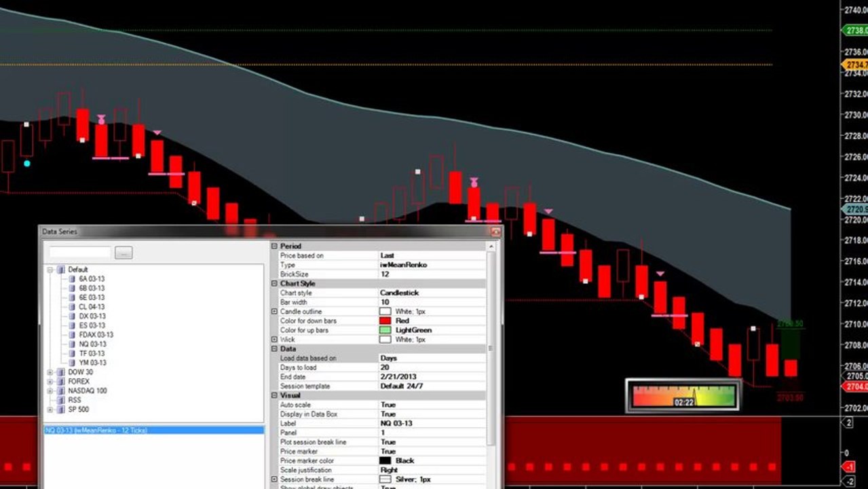Select the NQ 03-13 instrument in tree

click(92, 344)
